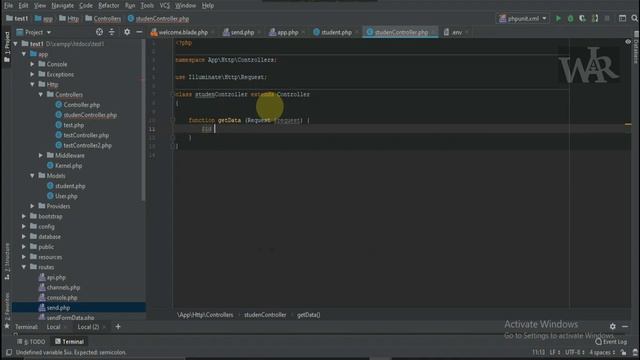640x360 pixels.
Task: Click getData() in bottom breadcrumb
Action: click(309, 315)
